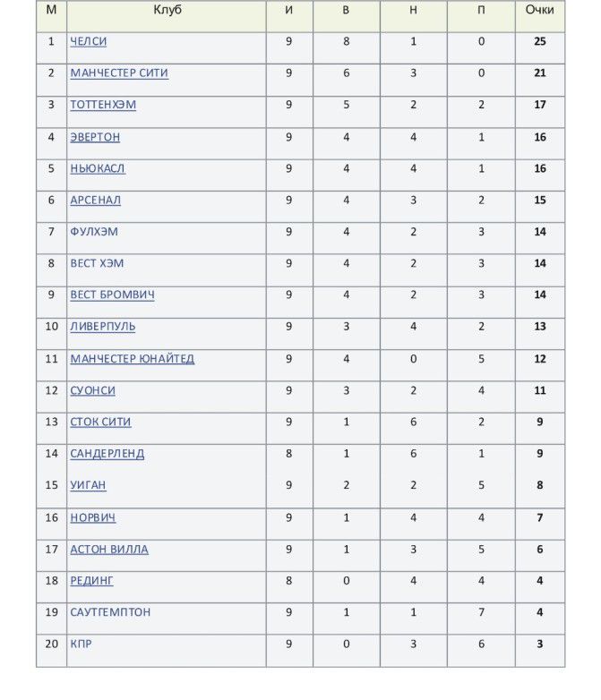Open the ЛИВЕРПУЛЬ team link
The image size is (601, 700).
click(x=103, y=327)
